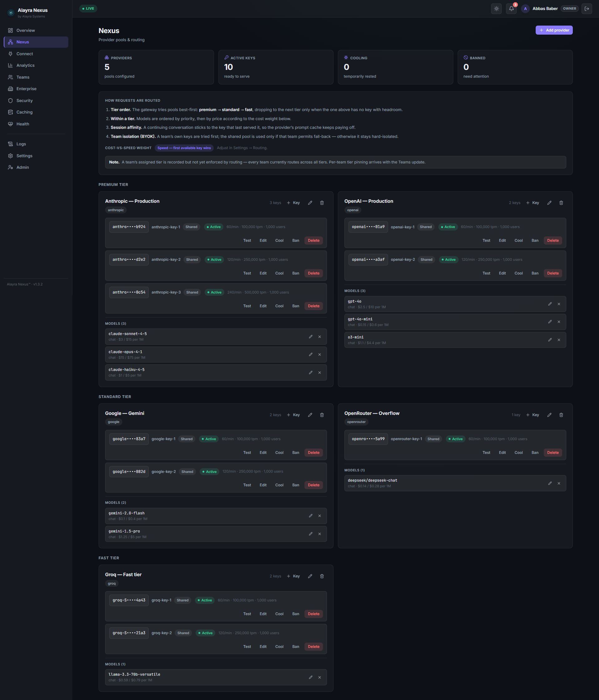This screenshot has height=700, width=599.
Task: Select the Banned stat card
Action: pos(515,67)
